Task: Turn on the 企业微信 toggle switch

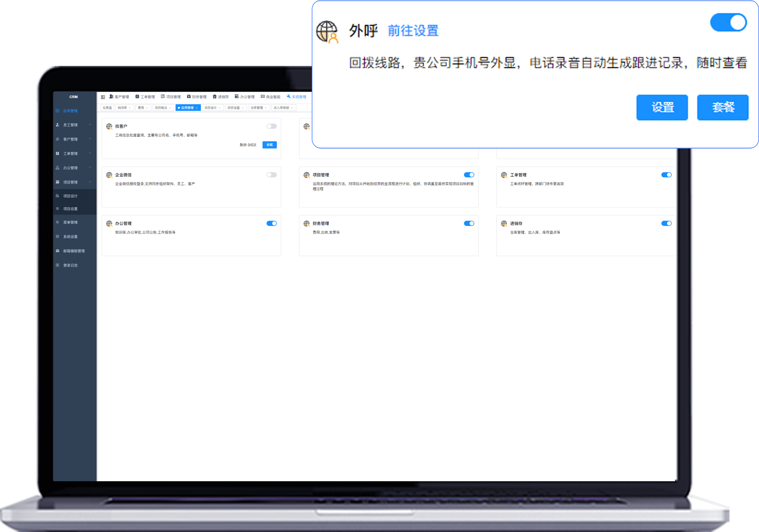Action: [271, 175]
